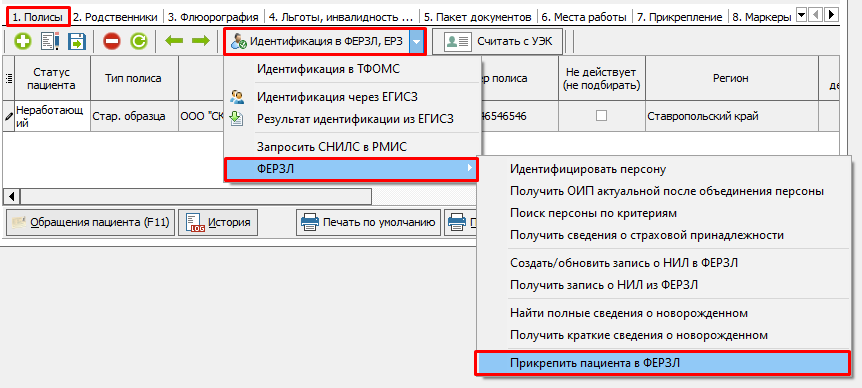Open the tab list dropdown arrow
The width and height of the screenshot is (862, 388).
(x=801, y=15)
